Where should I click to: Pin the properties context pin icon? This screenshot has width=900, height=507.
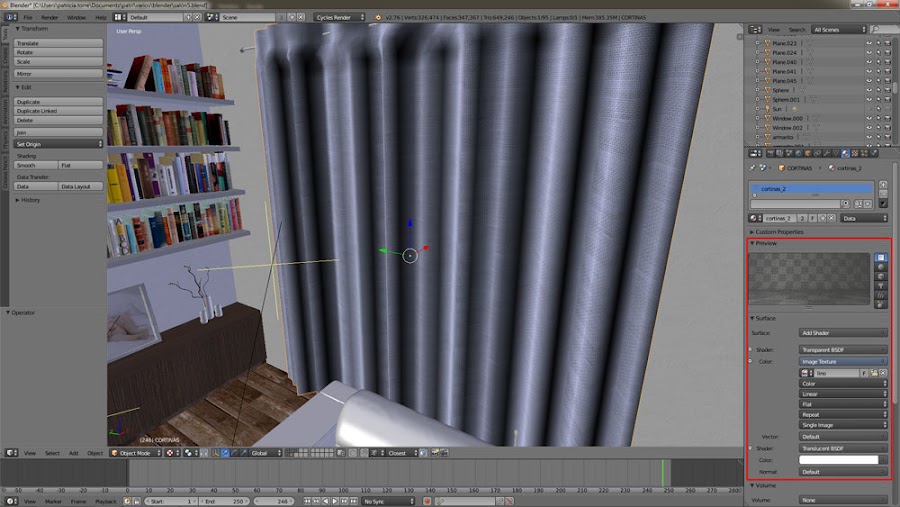pyautogui.click(x=752, y=168)
